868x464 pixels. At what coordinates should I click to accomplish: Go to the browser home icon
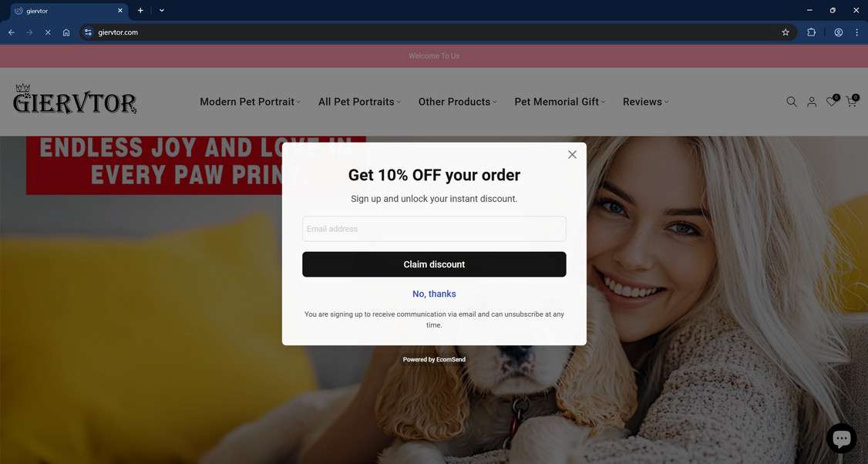click(66, 32)
